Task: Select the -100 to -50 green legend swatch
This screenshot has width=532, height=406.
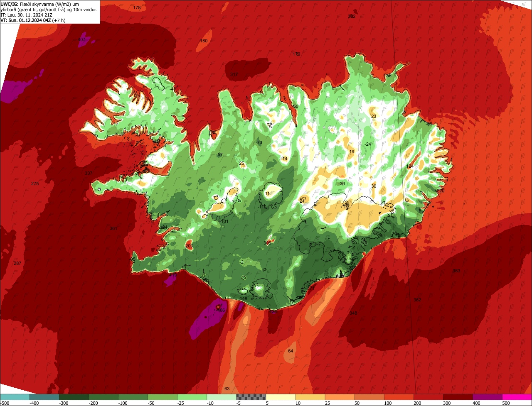Action: tap(133, 397)
